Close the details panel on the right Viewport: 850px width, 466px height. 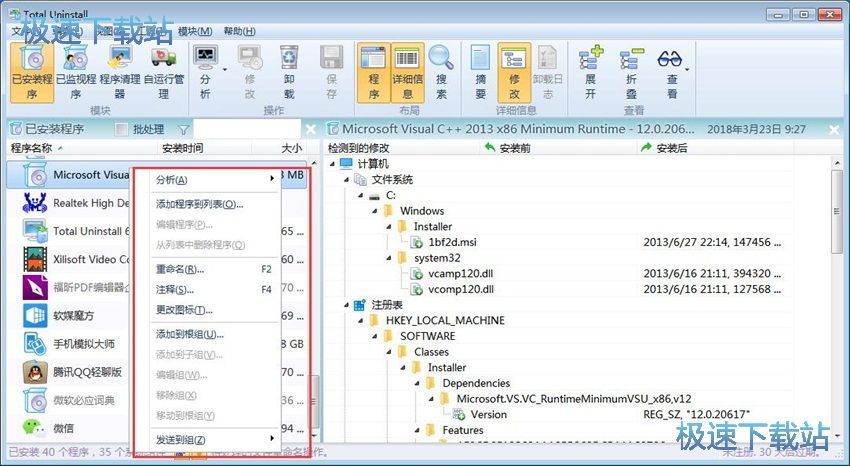834,130
